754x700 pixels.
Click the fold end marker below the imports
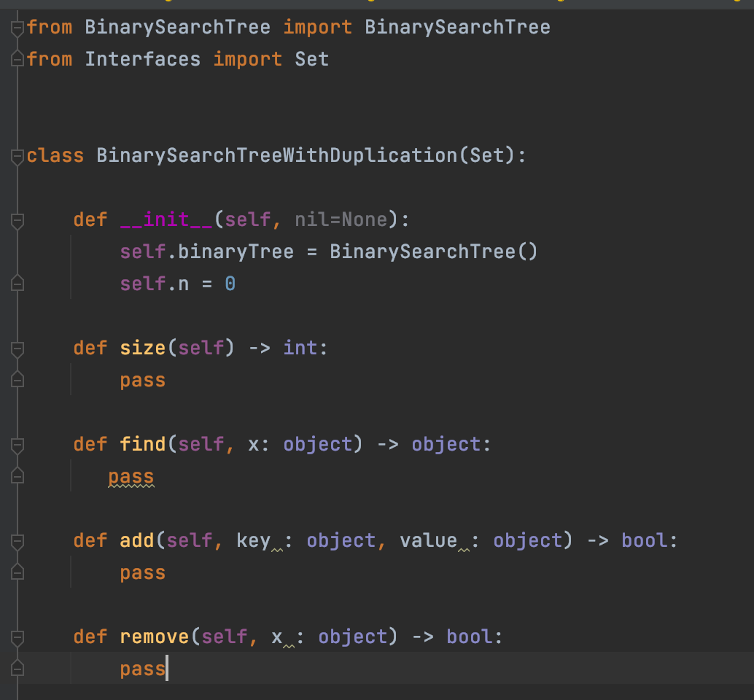tap(16, 59)
